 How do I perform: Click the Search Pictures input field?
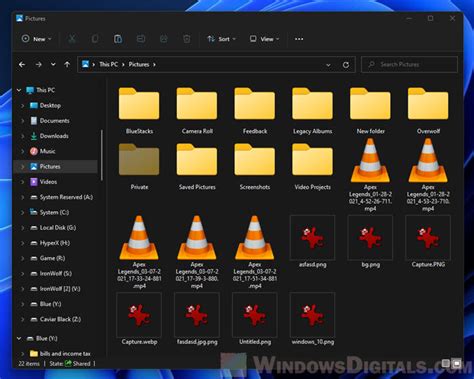point(409,64)
